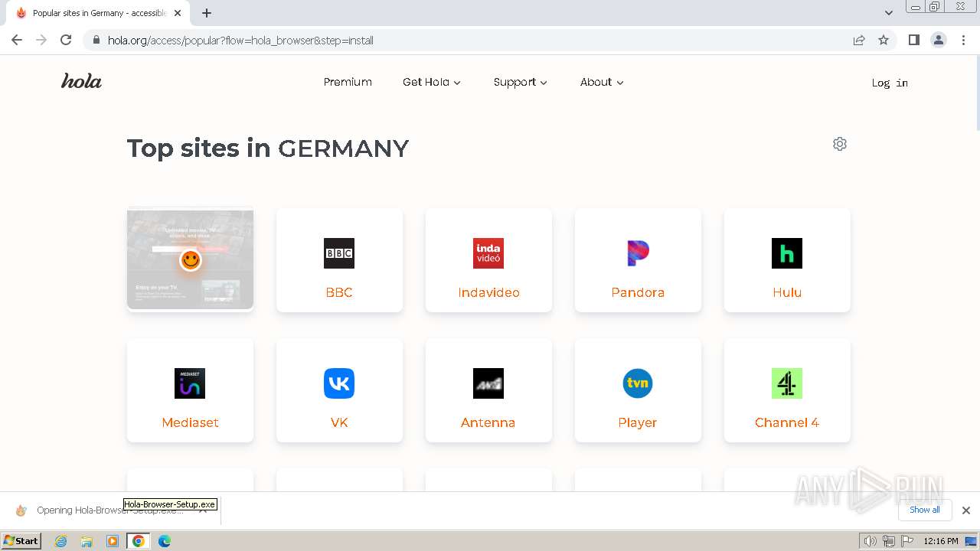Launch Internet Explorer from taskbar
Image resolution: width=980 pixels, height=551 pixels.
[61, 541]
